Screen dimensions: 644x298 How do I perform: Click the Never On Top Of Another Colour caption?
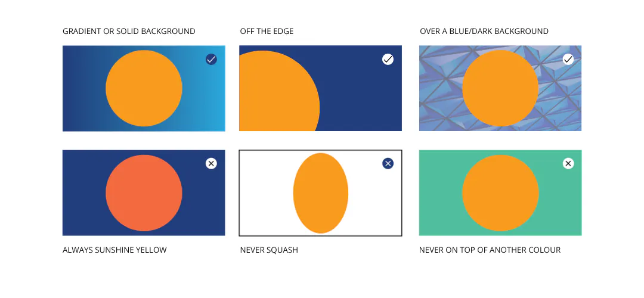coord(490,250)
